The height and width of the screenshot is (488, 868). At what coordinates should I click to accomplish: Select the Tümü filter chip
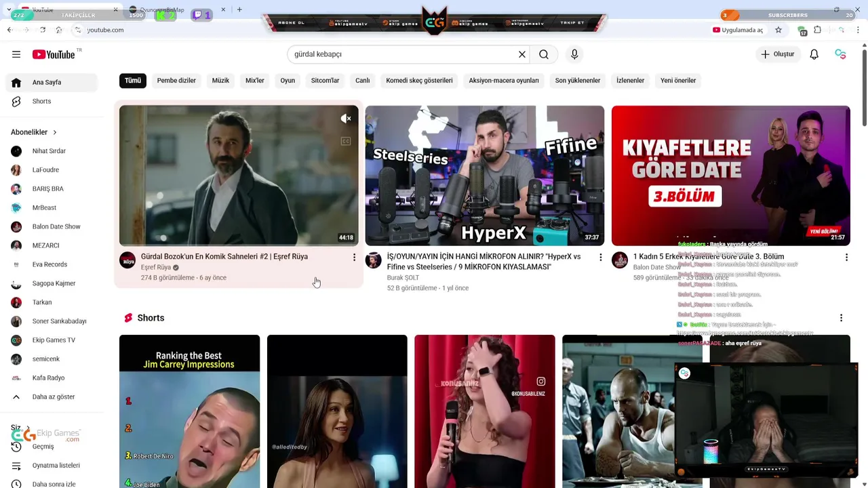(x=133, y=81)
